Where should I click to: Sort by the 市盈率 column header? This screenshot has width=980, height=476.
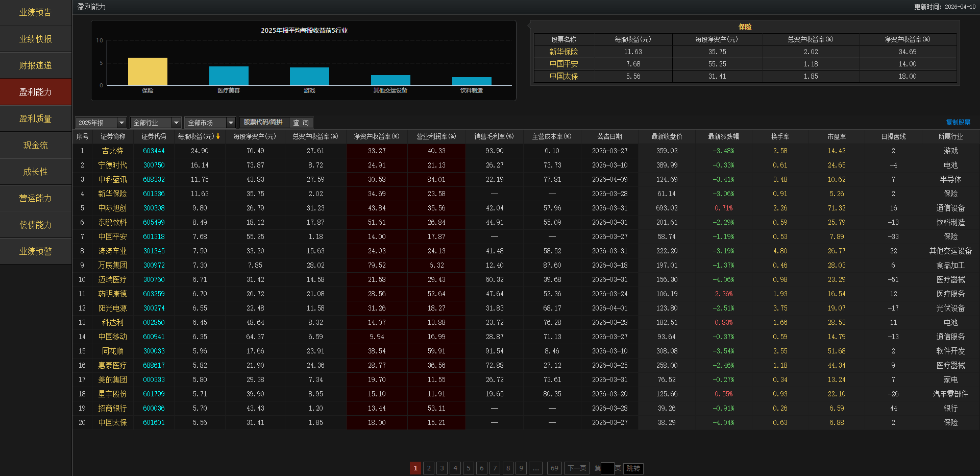837,137
